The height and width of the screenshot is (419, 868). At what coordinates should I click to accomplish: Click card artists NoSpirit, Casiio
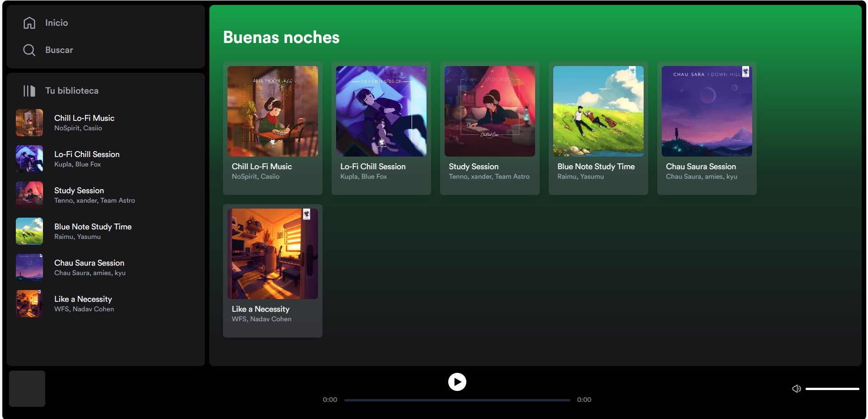(x=256, y=176)
